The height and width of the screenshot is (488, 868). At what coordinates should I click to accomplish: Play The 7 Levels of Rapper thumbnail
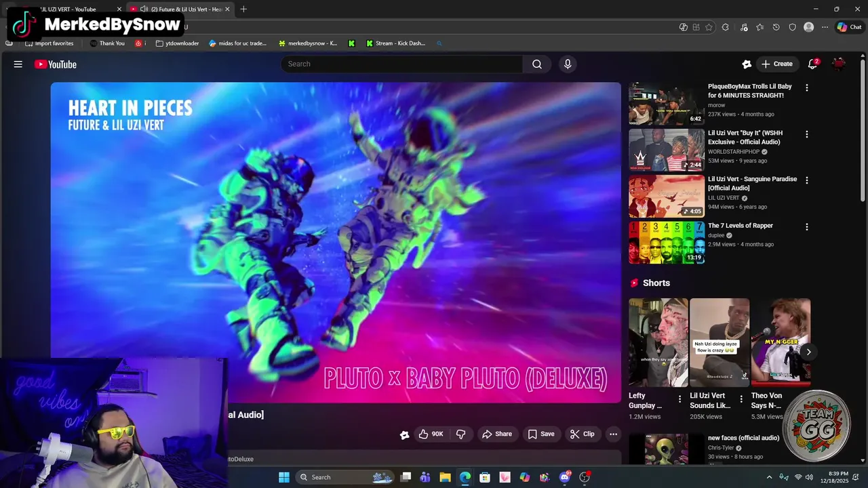coord(667,242)
